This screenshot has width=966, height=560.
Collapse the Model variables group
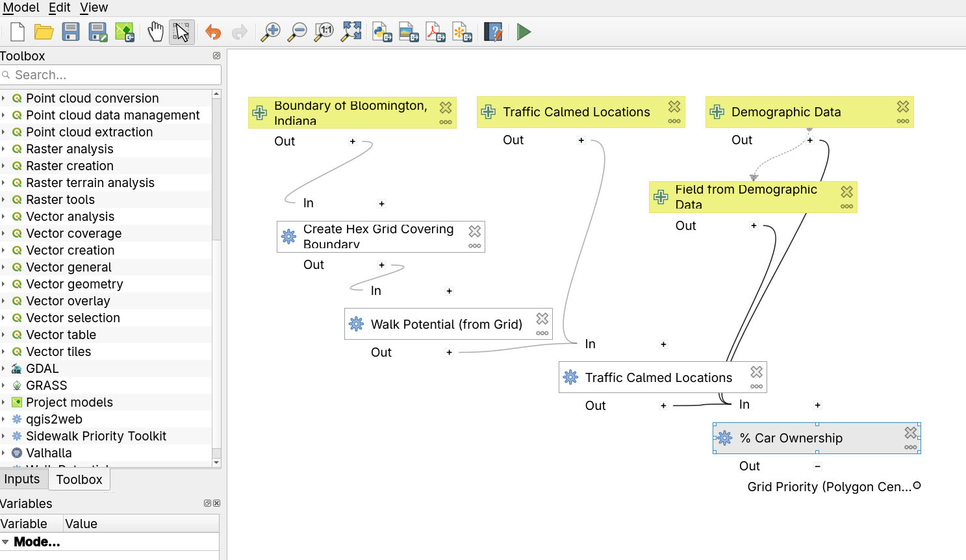[x=5, y=542]
